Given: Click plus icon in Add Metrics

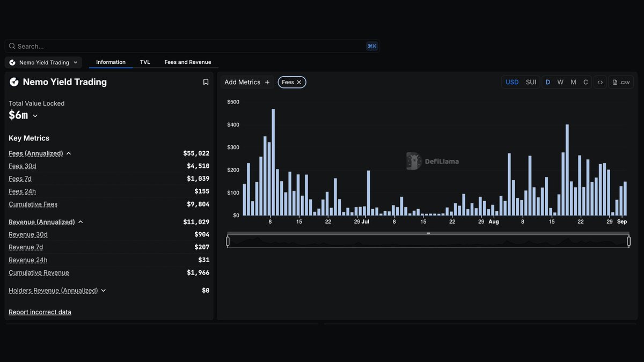Looking at the screenshot, I should (267, 82).
